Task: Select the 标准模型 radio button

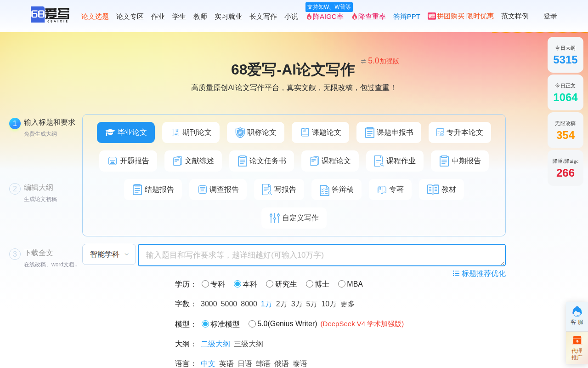Action: (x=205, y=324)
